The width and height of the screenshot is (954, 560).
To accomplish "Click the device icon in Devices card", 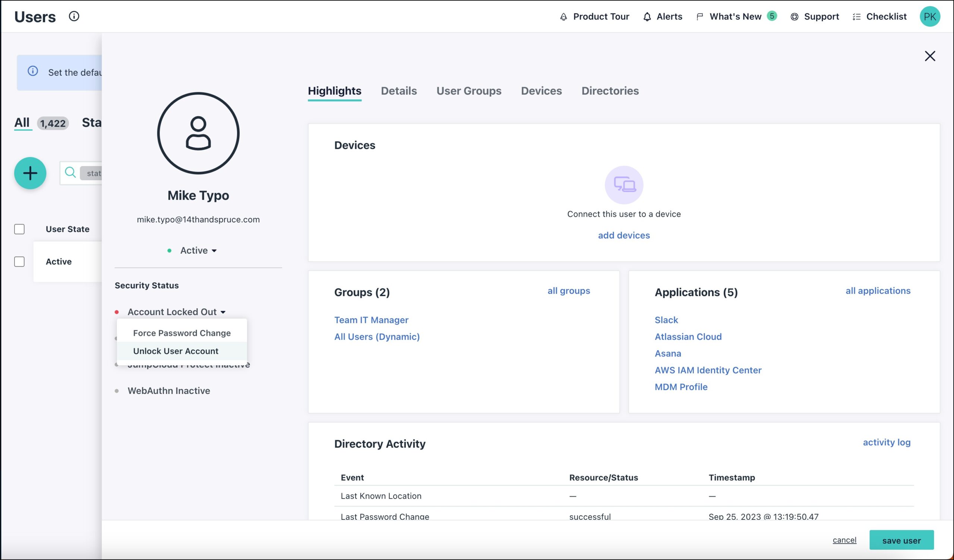I will (623, 185).
